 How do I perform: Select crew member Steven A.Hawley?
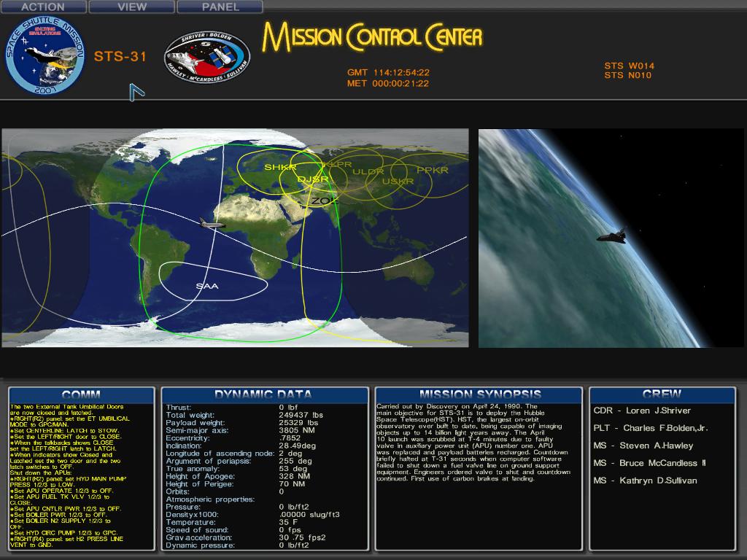click(643, 446)
